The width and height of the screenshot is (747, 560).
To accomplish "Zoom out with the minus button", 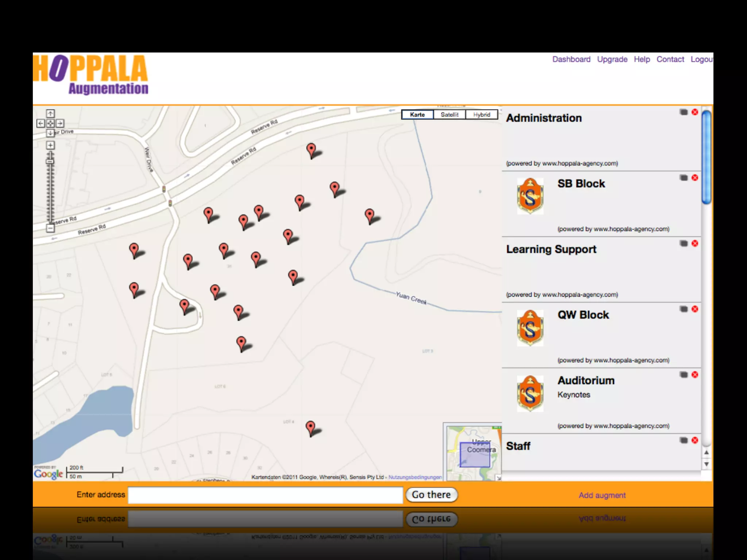I will coord(50,228).
